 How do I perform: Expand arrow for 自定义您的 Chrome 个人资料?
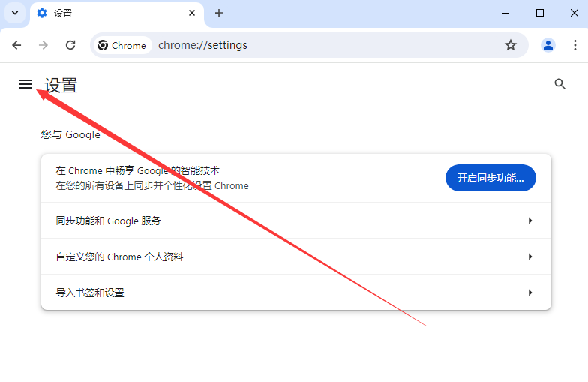tap(529, 257)
